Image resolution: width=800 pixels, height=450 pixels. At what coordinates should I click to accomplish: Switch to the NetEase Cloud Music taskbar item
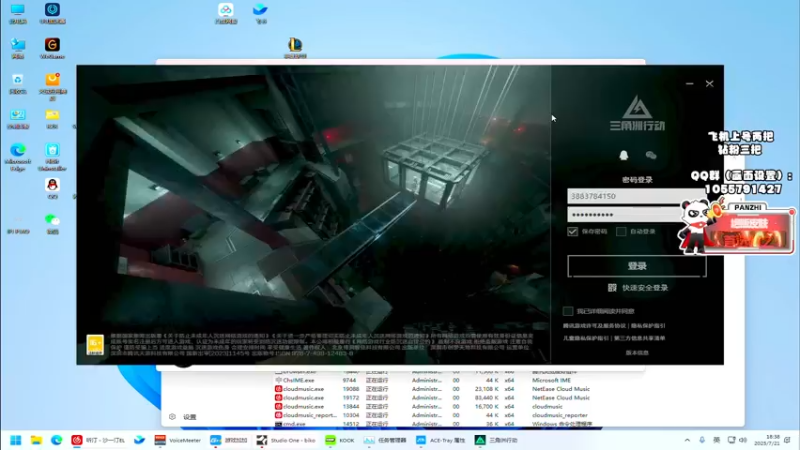(x=98, y=440)
